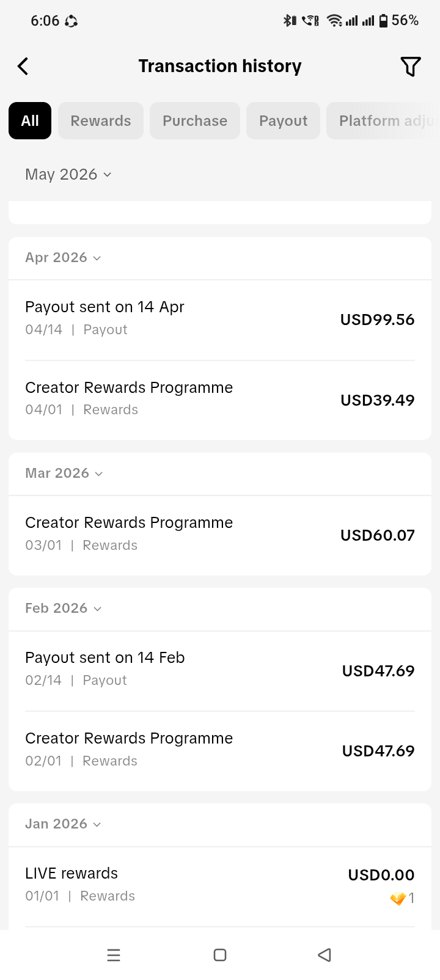Switch to the Payout tab
Screen dimensions: 440x980
coord(283,121)
